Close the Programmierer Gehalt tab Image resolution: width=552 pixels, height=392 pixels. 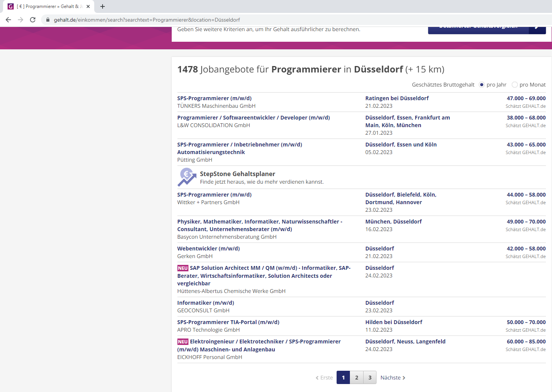(x=88, y=6)
